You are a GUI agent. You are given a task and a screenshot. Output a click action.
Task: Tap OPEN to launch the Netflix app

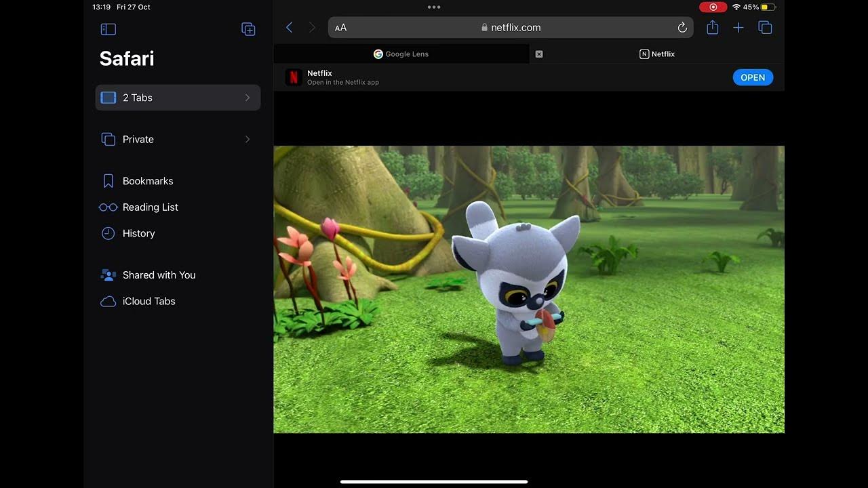coord(753,77)
